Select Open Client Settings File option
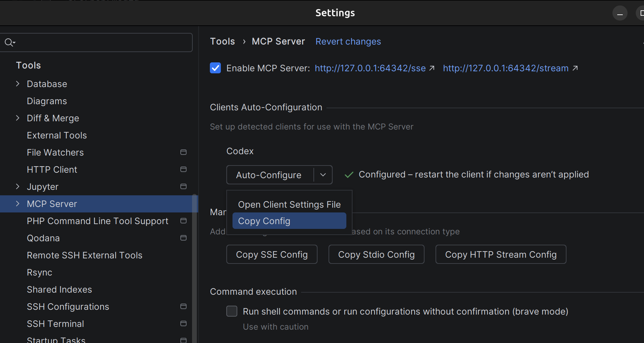Viewport: 644px width, 343px height. pos(289,205)
